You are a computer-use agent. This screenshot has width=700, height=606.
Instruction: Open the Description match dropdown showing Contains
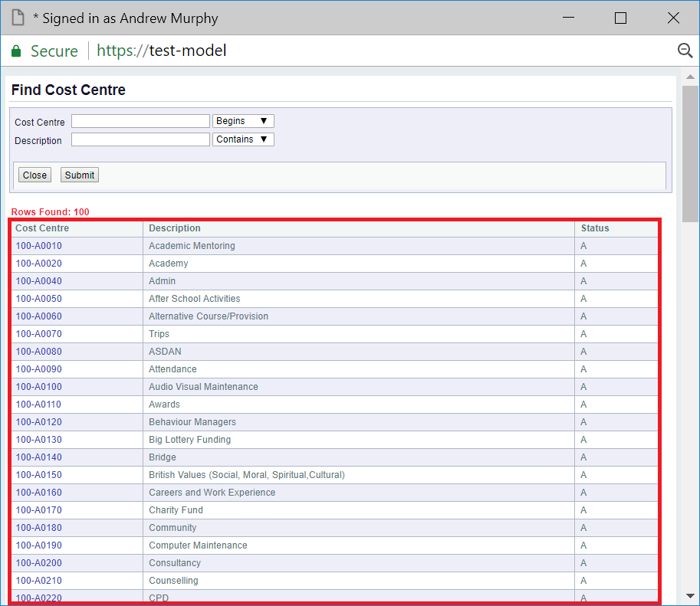pyautogui.click(x=243, y=139)
